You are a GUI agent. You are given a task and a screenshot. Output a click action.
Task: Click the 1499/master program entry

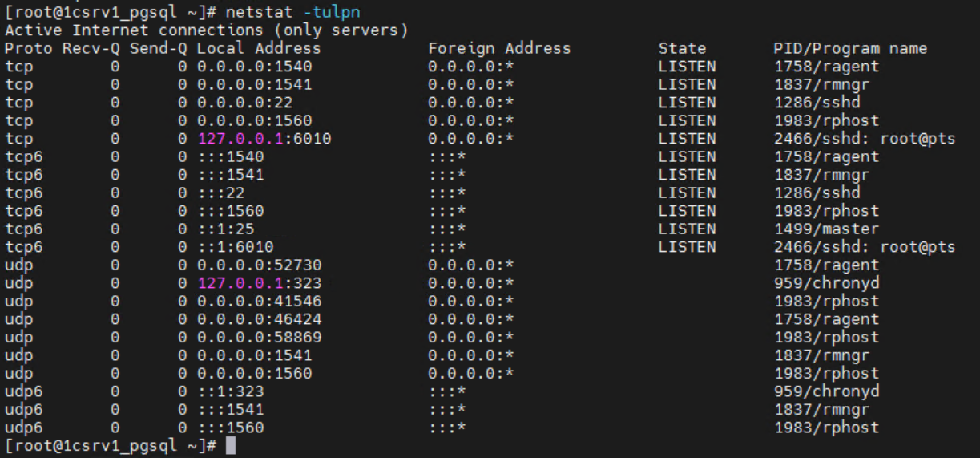point(817,229)
